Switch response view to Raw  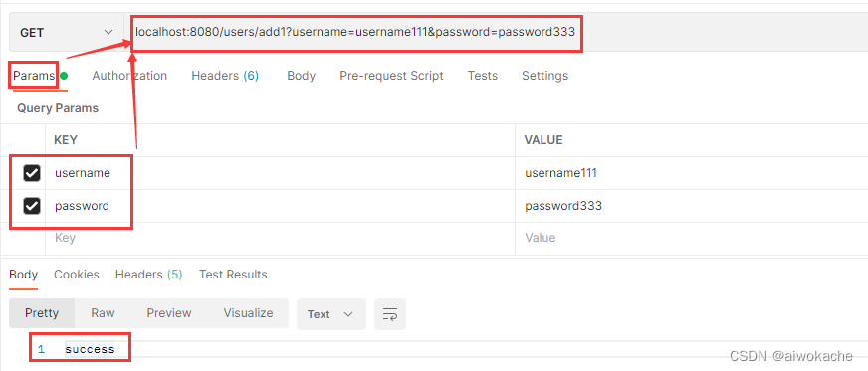(x=103, y=313)
